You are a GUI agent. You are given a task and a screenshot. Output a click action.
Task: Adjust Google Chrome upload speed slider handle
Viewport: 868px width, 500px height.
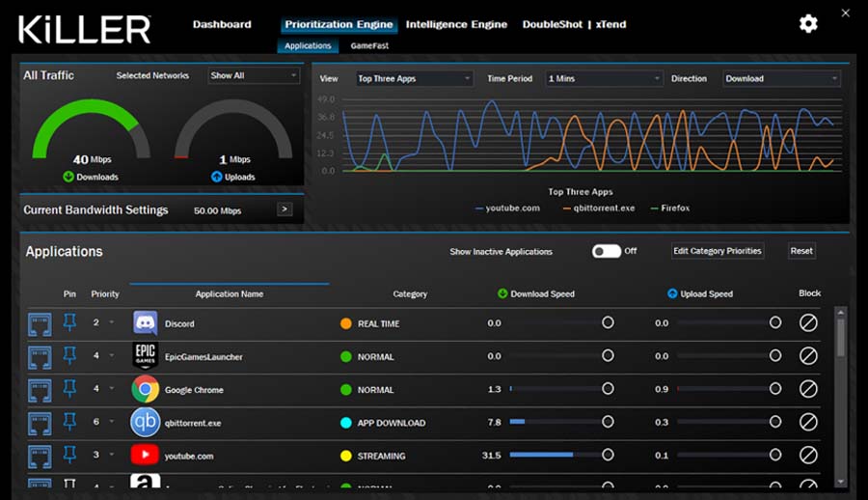(x=775, y=389)
